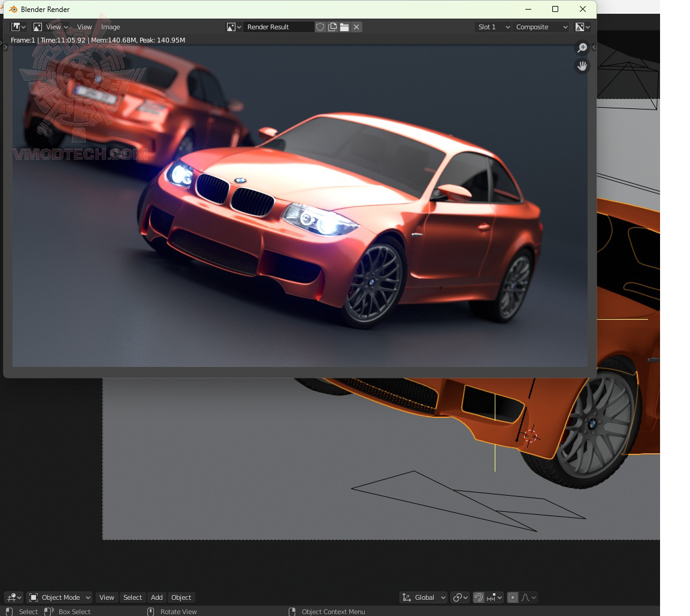Expand the left toolbar arrow in render window
Screen dimensions: 690x616
[x=6, y=47]
